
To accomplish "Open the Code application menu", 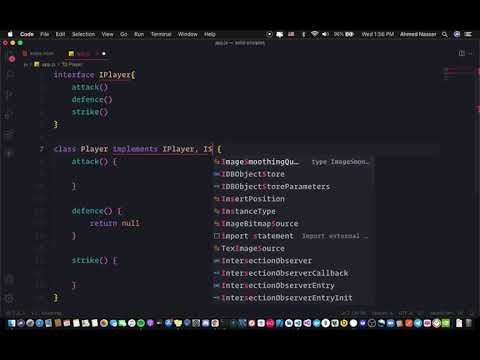I will 27,34.
